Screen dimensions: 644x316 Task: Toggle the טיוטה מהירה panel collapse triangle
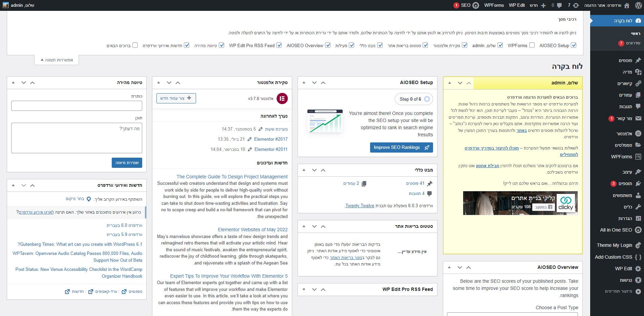[13, 82]
